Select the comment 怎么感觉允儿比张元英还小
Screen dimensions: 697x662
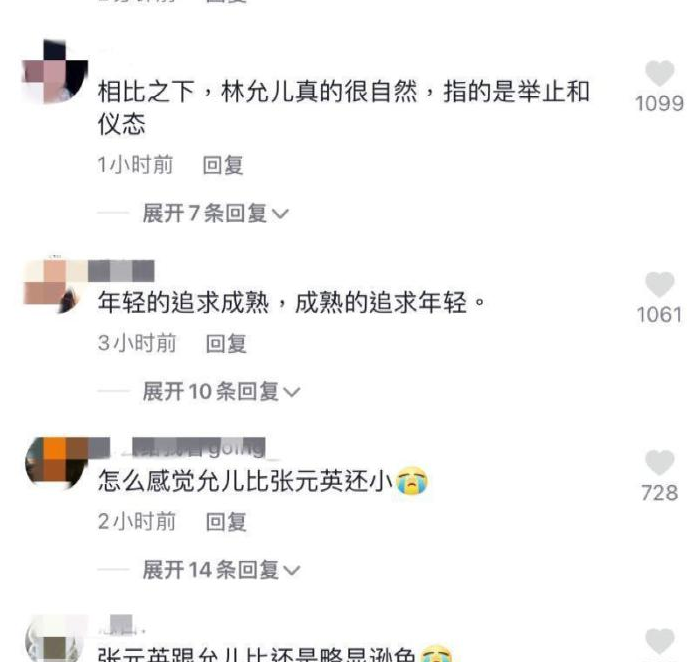(x=245, y=481)
